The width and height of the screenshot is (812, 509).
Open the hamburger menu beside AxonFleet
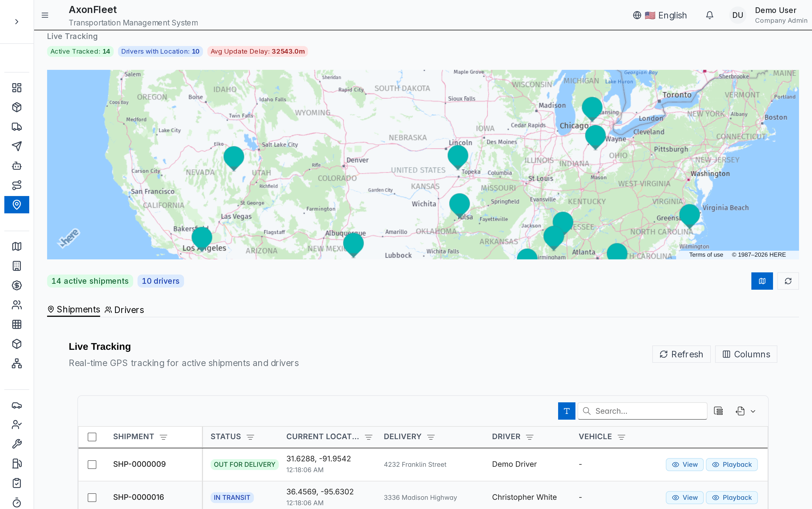pyautogui.click(x=45, y=15)
